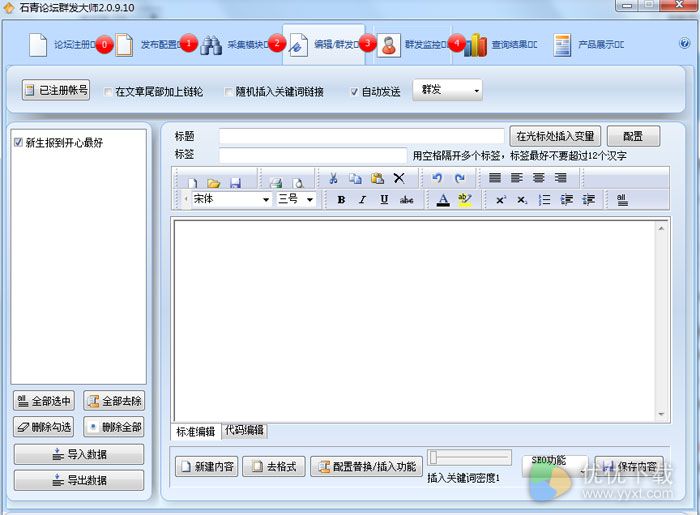Toggle superscript formatting
This screenshot has width=700, height=515.
point(500,200)
